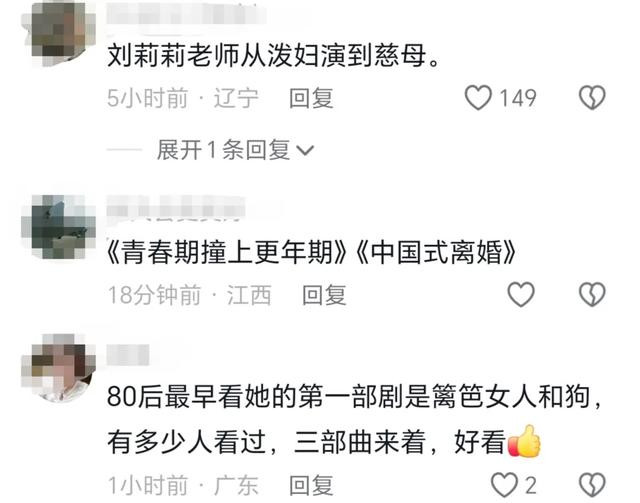The height and width of the screenshot is (503, 640).
Task: Open the blurred username of second commenter
Action: pyautogui.click(x=176, y=207)
